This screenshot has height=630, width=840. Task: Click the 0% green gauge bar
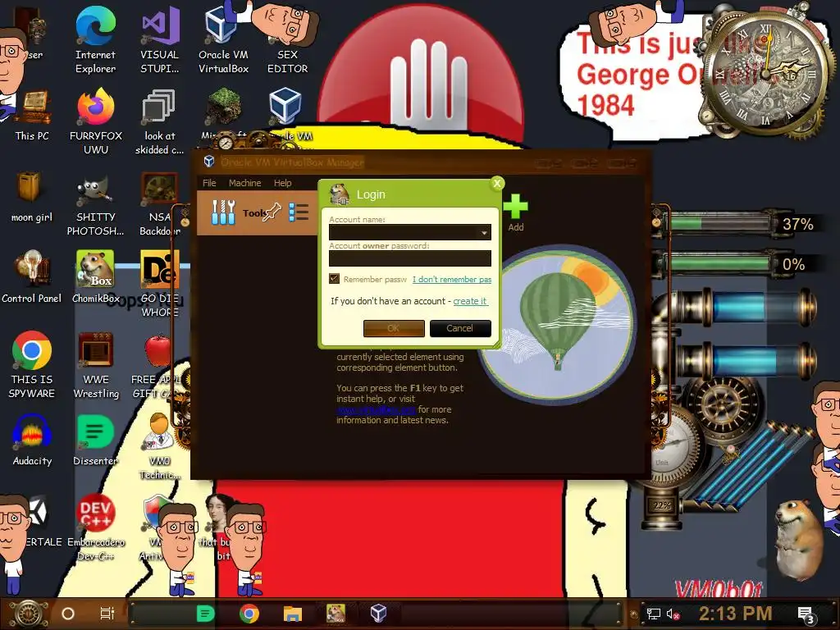pos(719,263)
